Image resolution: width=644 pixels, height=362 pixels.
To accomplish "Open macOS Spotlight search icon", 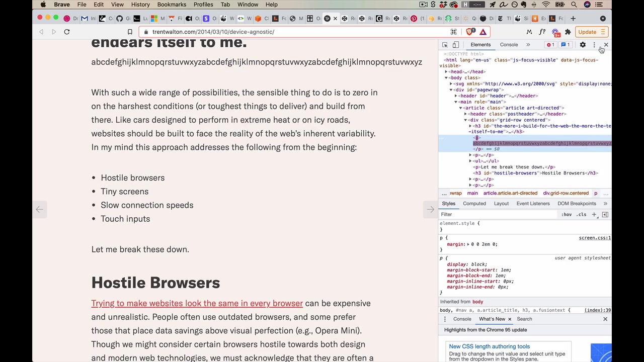I will tap(574, 5).
